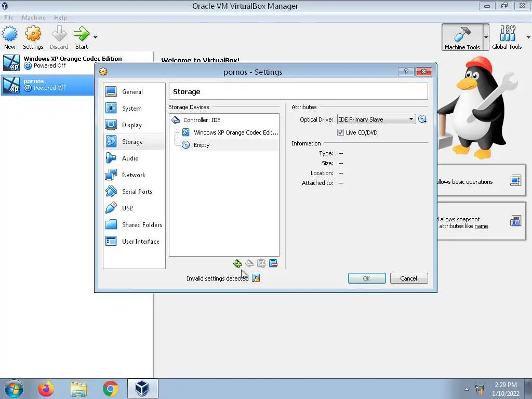532x399 pixels.
Task: Open System settings category
Action: [x=134, y=108]
